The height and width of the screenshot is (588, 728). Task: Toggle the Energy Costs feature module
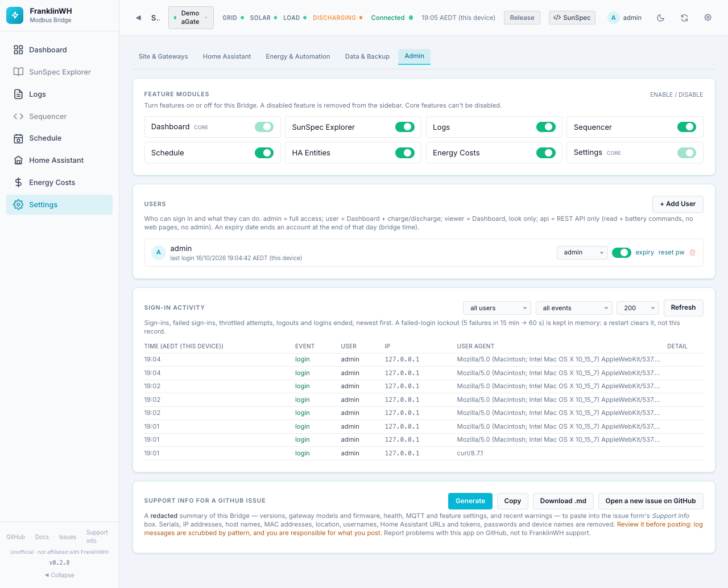(546, 153)
